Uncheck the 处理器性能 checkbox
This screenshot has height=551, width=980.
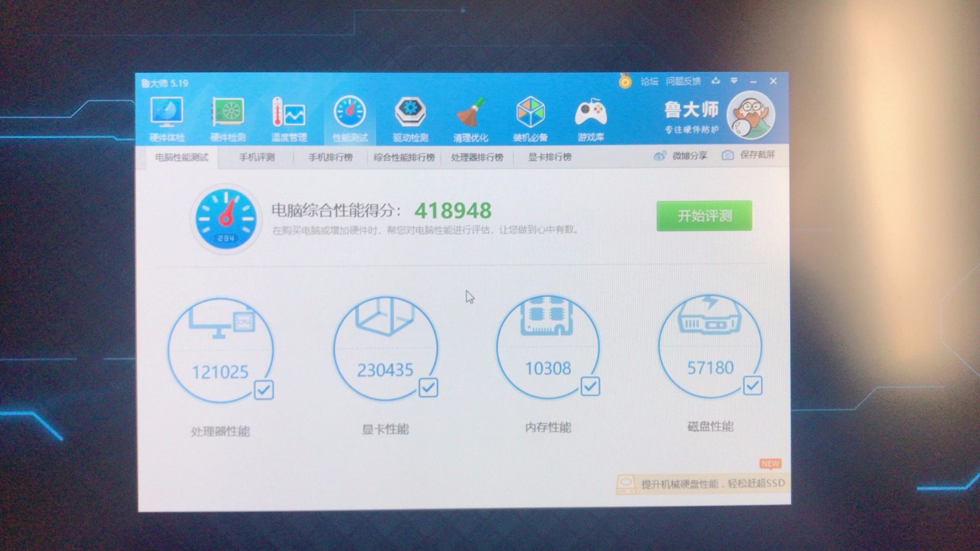point(264,390)
